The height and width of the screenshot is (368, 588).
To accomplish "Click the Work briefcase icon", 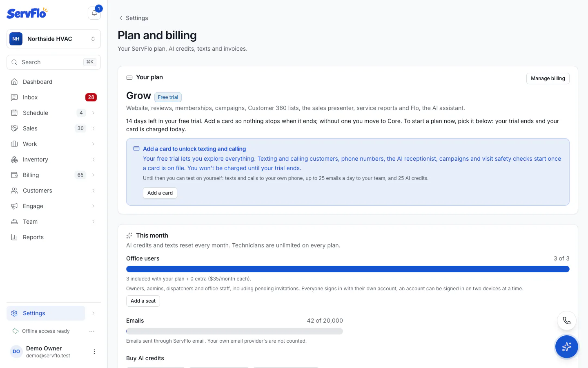I will pyautogui.click(x=14, y=144).
